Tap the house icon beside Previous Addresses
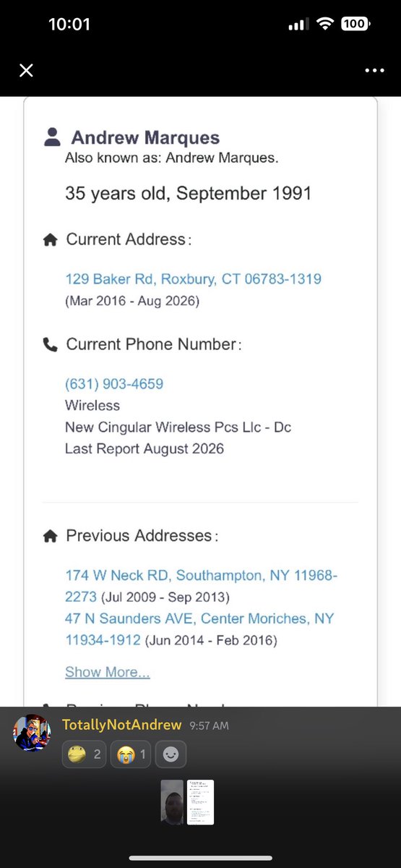Screen dimensions: 401x868 pyautogui.click(x=50, y=536)
